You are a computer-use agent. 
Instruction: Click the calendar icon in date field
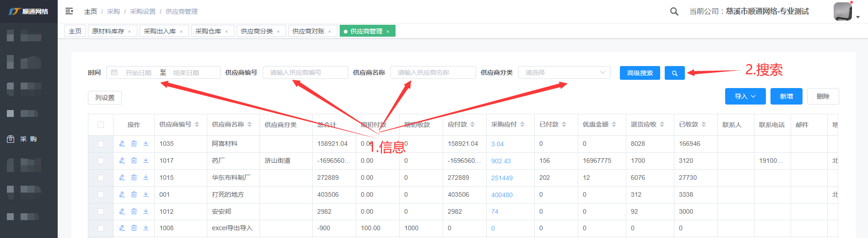click(x=114, y=72)
